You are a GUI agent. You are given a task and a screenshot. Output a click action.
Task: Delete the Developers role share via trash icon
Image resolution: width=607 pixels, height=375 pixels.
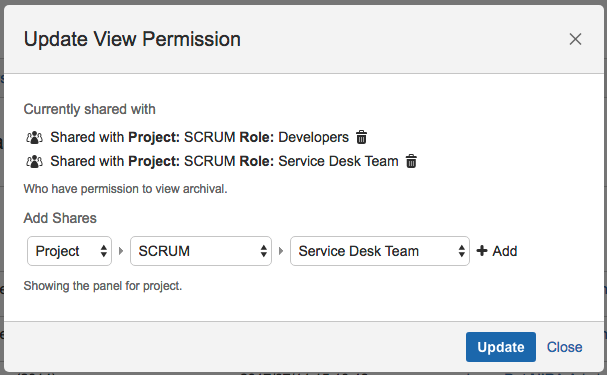coord(361,137)
